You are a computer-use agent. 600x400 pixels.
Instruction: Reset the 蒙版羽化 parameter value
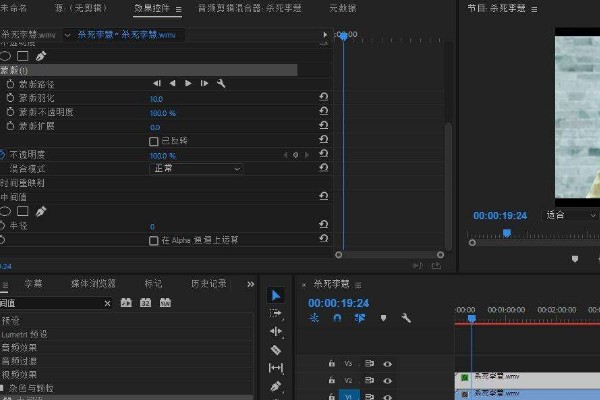click(323, 99)
